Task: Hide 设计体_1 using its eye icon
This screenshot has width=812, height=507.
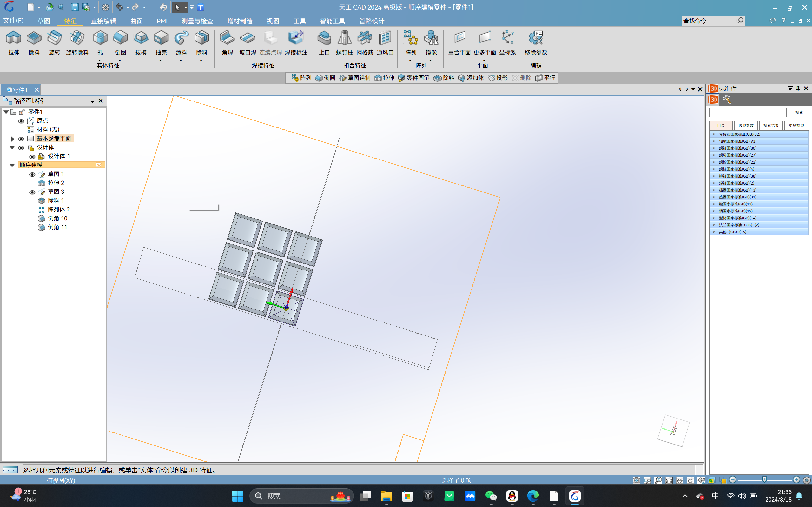Action: [32, 157]
